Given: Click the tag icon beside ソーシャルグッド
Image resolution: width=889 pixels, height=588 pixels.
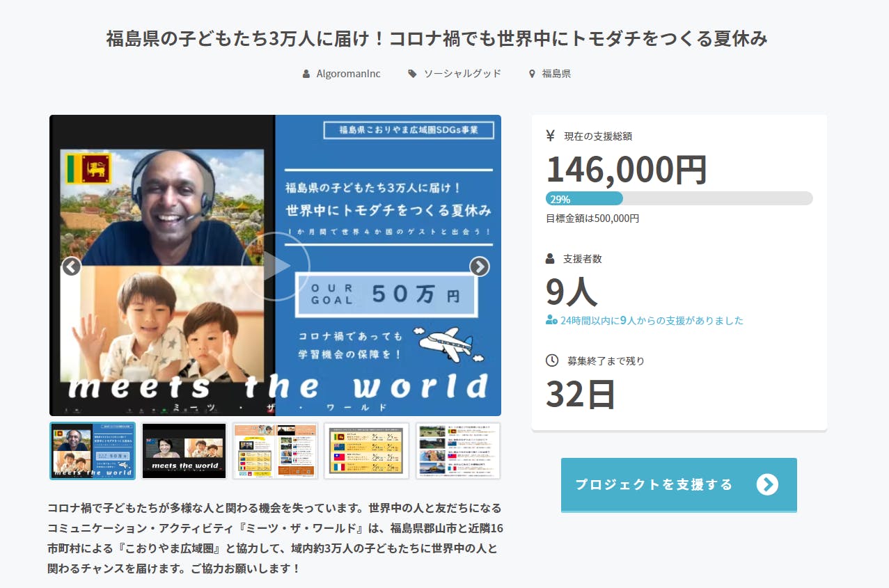Looking at the screenshot, I should (x=412, y=74).
